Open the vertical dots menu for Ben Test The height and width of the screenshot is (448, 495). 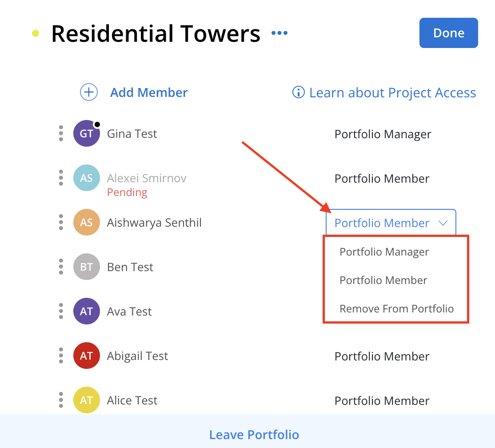[x=61, y=267]
